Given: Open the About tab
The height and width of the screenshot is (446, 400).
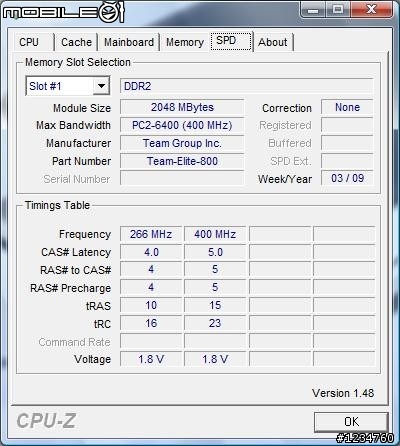Looking at the screenshot, I should [273, 42].
